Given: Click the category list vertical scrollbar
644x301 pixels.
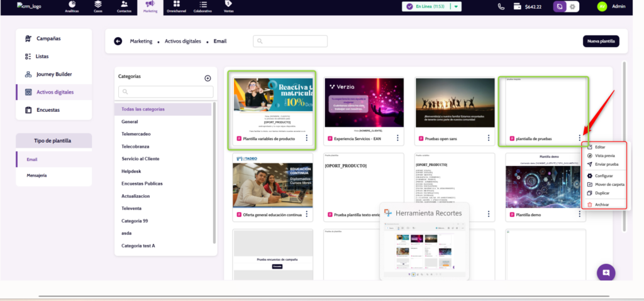Looking at the screenshot, I should 214,170.
